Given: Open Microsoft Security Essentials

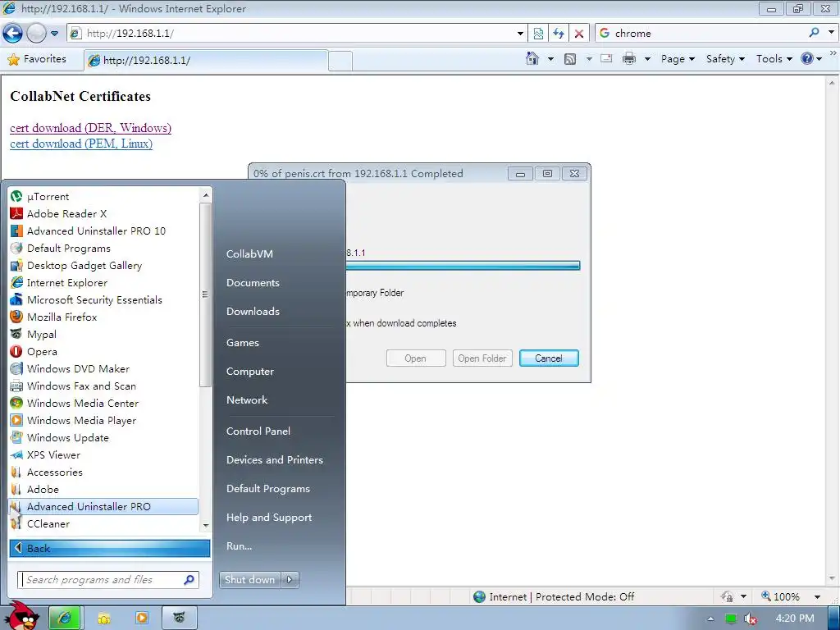Looking at the screenshot, I should click(x=103, y=299).
